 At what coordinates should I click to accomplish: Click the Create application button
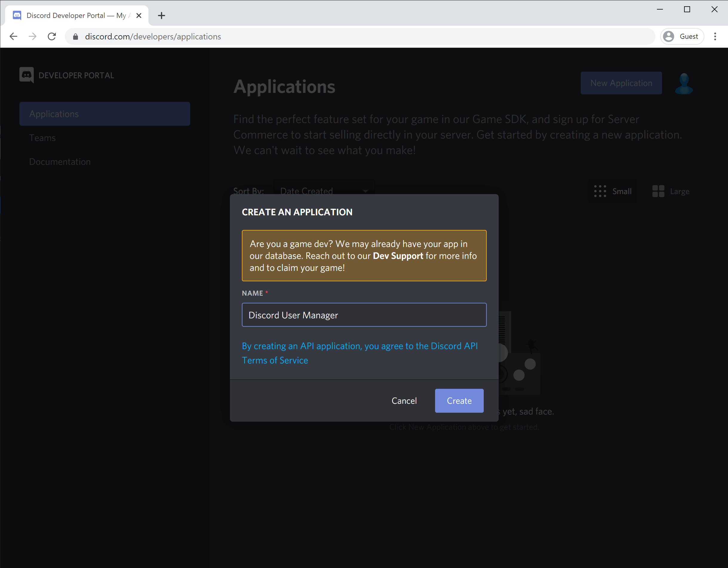click(x=460, y=400)
